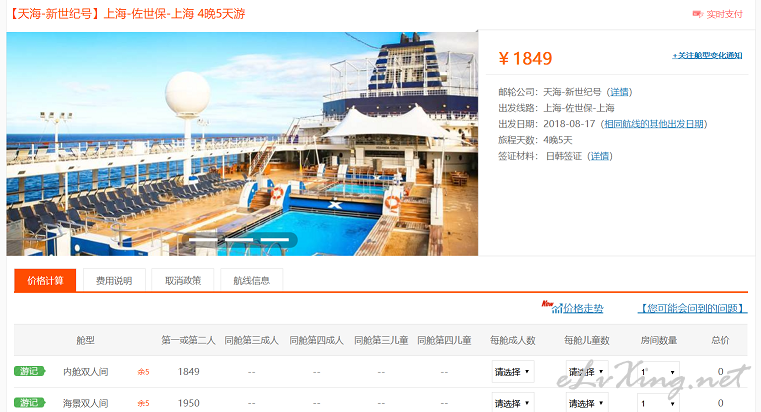This screenshot has height=412, width=761.
Task: Click 关注舱型变化通知 link
Action: pyautogui.click(x=707, y=55)
